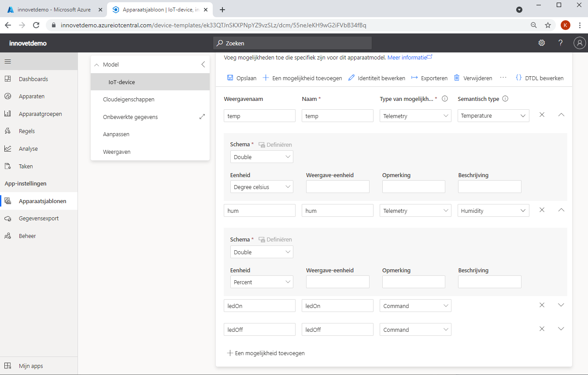588x375 pixels.
Task: Open Eenheid dropdown showing Percent
Action: 262,282
